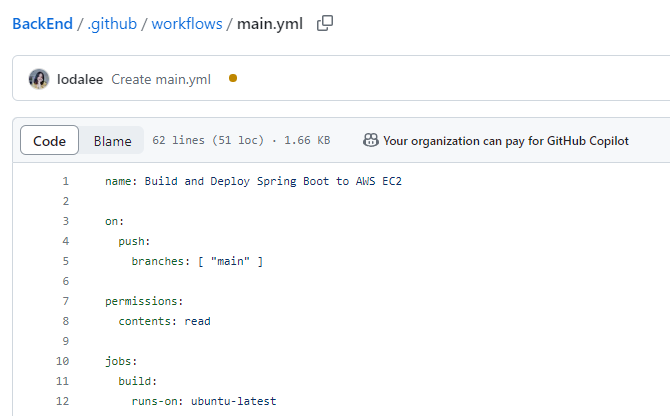Click the 'branches: [ "main" ]' line
The width and height of the screenshot is (670, 416).
coord(197,261)
